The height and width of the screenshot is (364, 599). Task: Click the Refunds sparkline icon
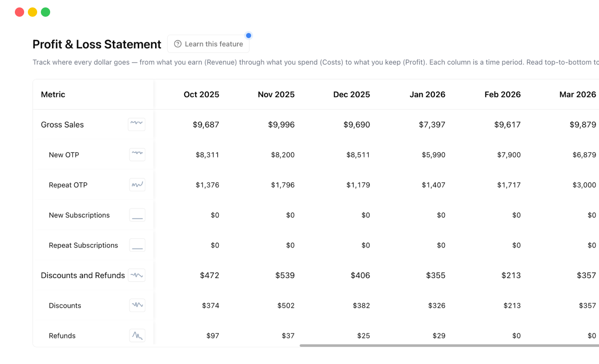(x=137, y=335)
